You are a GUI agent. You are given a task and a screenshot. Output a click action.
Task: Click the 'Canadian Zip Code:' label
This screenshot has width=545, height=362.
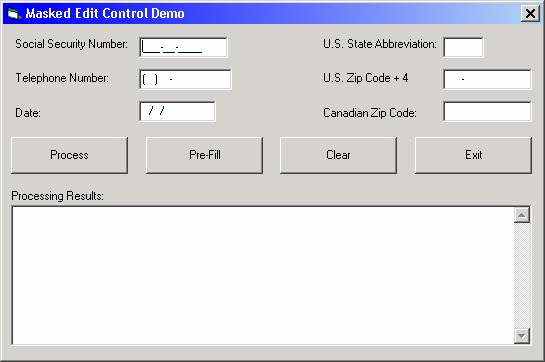pos(370,113)
